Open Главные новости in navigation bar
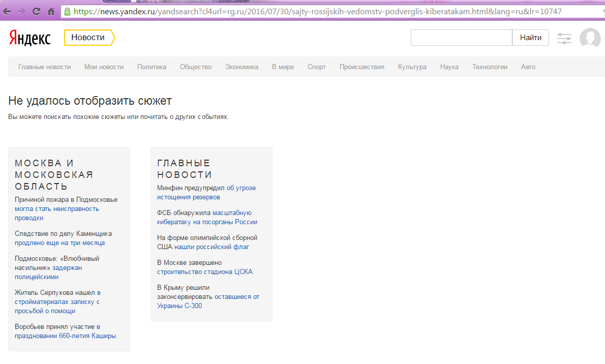 [44, 67]
